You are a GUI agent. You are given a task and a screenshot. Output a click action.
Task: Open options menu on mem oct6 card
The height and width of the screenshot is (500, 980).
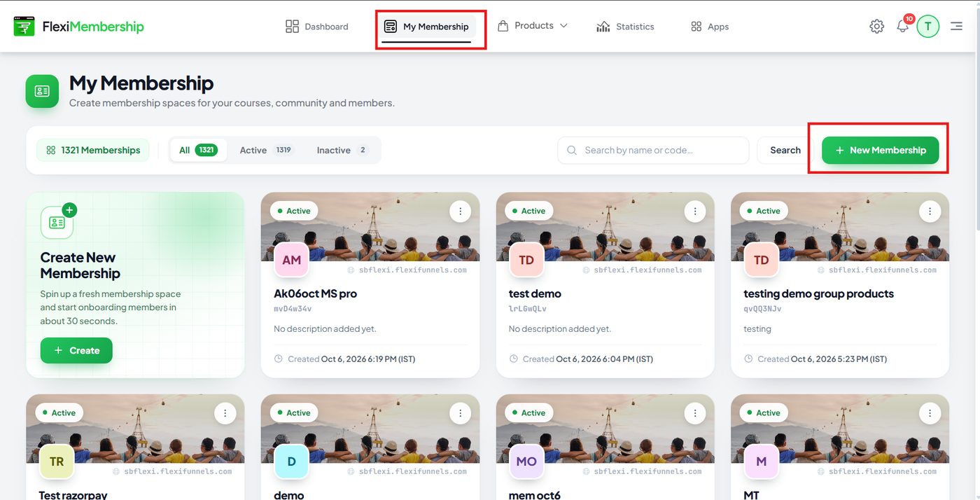click(695, 413)
